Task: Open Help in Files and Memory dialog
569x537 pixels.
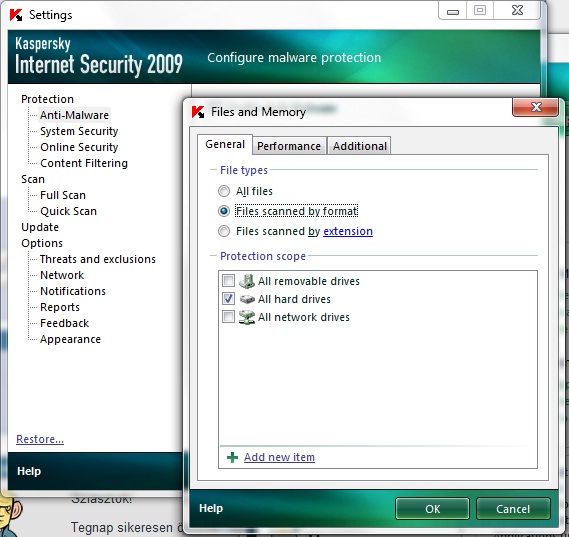Action: (211, 508)
